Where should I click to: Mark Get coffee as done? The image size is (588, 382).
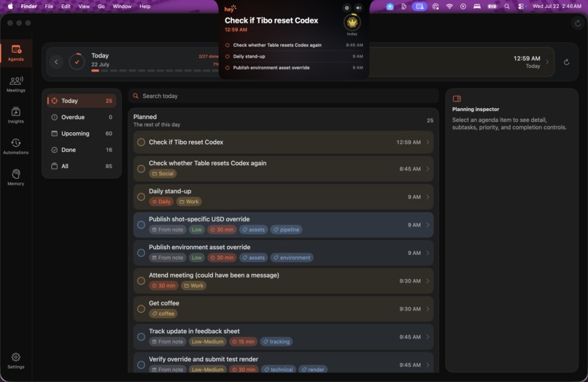141,309
